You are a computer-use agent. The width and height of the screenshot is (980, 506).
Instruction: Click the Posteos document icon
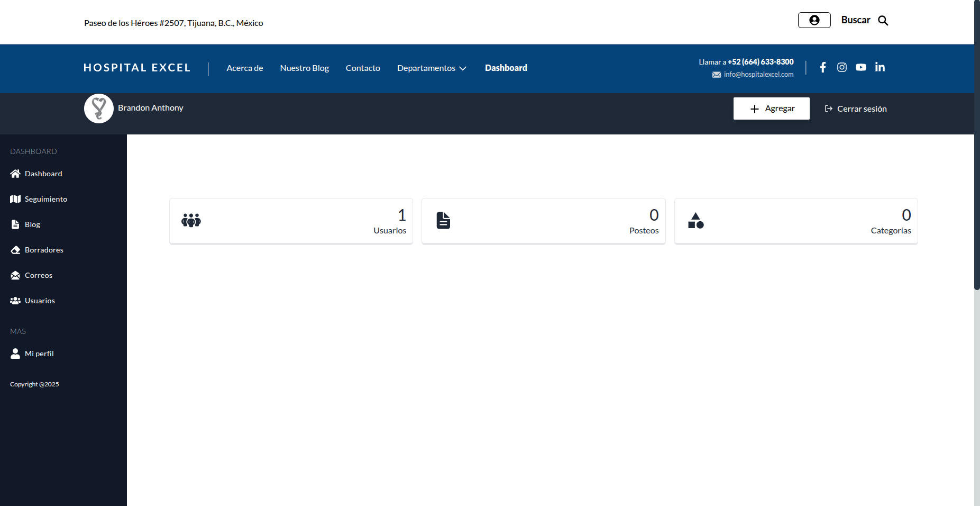pyautogui.click(x=443, y=220)
